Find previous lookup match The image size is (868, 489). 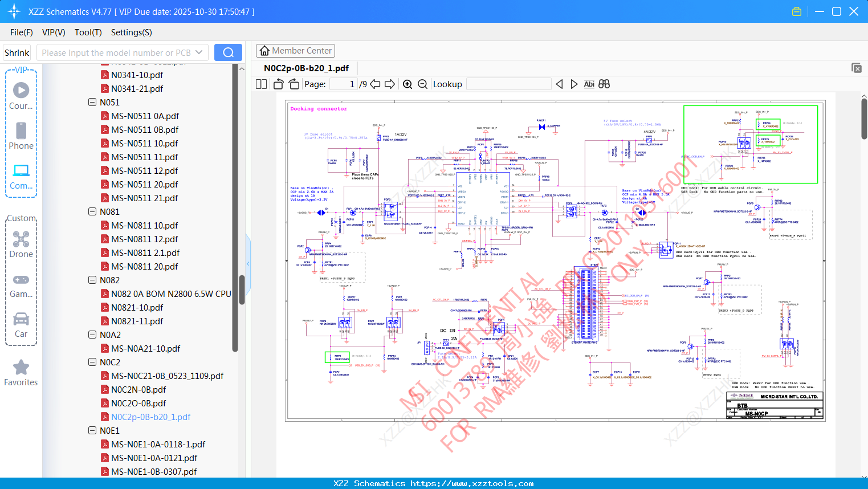pos(559,84)
